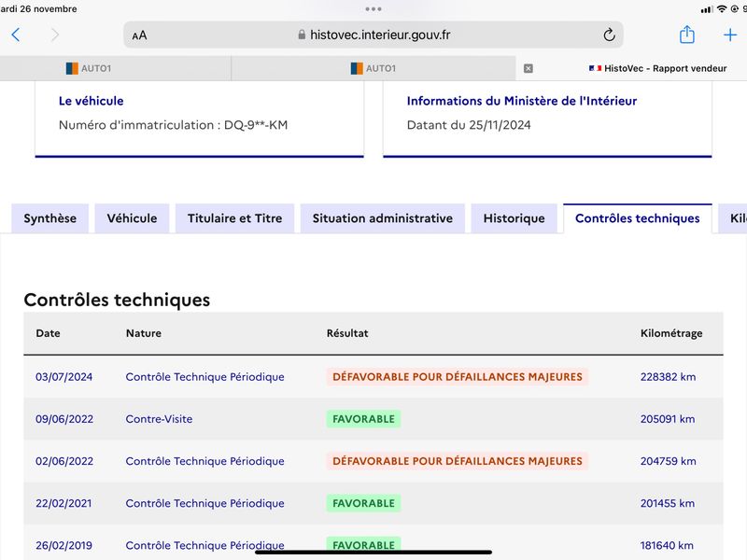Viewport: 747px width, 560px height.
Task: Click the Nature column header
Action: coord(144,333)
